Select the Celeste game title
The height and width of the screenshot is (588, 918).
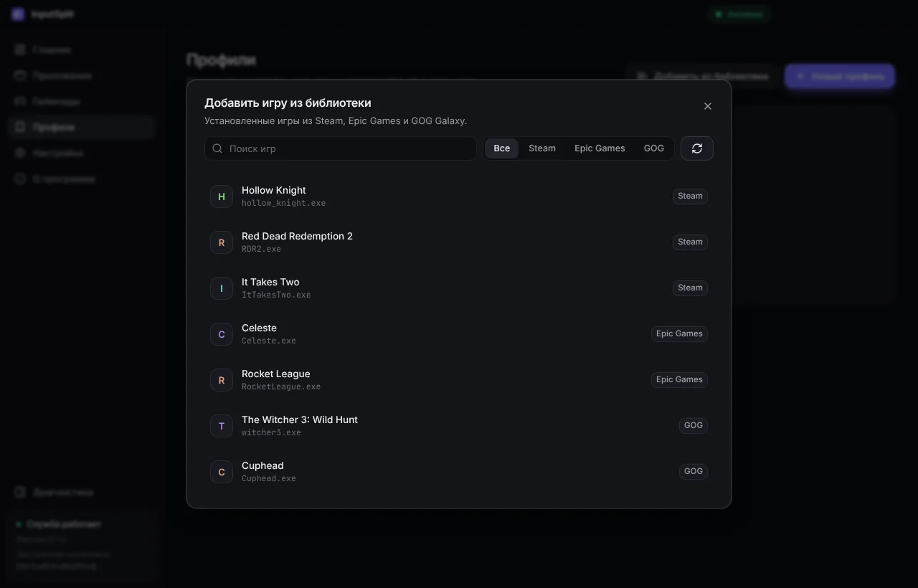pyautogui.click(x=259, y=328)
